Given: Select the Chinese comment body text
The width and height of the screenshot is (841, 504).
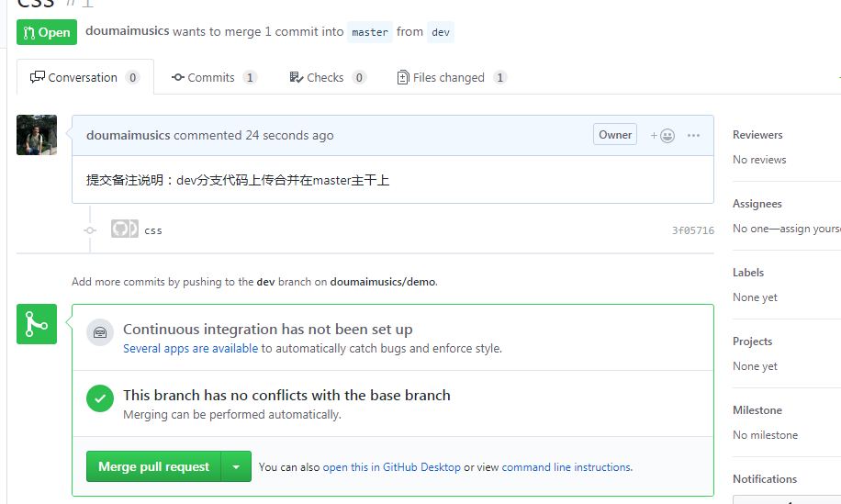Looking at the screenshot, I should [238, 180].
